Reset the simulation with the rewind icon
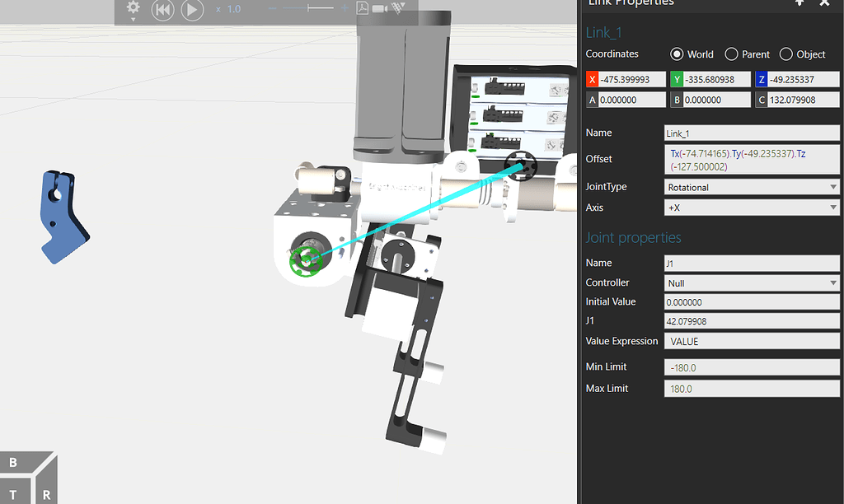Image resolution: width=844 pixels, height=504 pixels. click(x=162, y=11)
